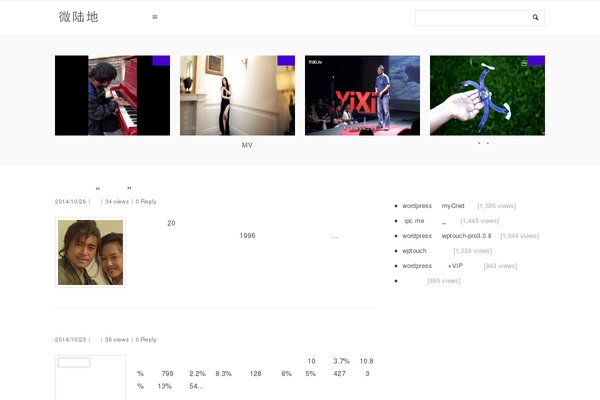The width and height of the screenshot is (600, 400).
Task: Open the couple portrait post thumbnail
Action: pos(90,252)
